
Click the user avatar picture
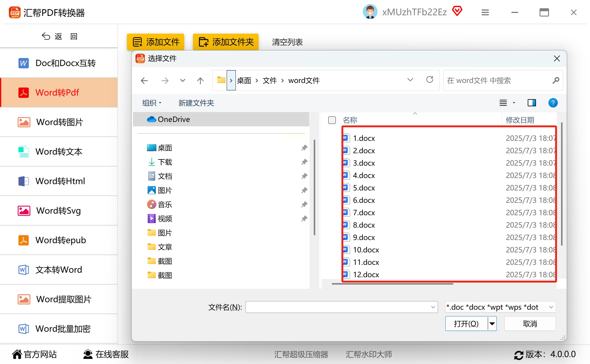point(370,12)
